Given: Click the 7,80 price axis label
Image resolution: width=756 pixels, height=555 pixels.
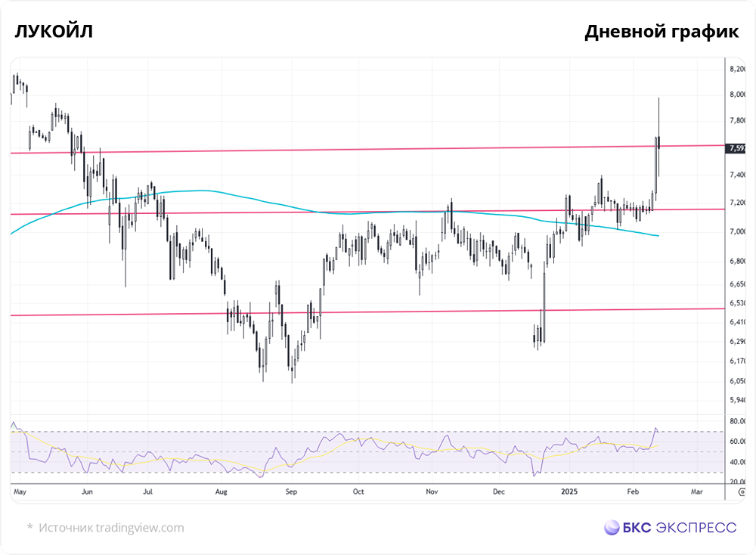Looking at the screenshot, I should (x=737, y=120).
